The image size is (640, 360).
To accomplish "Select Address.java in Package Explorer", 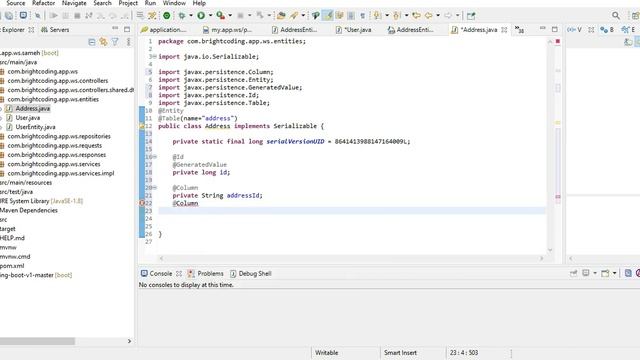I will [x=33, y=109].
